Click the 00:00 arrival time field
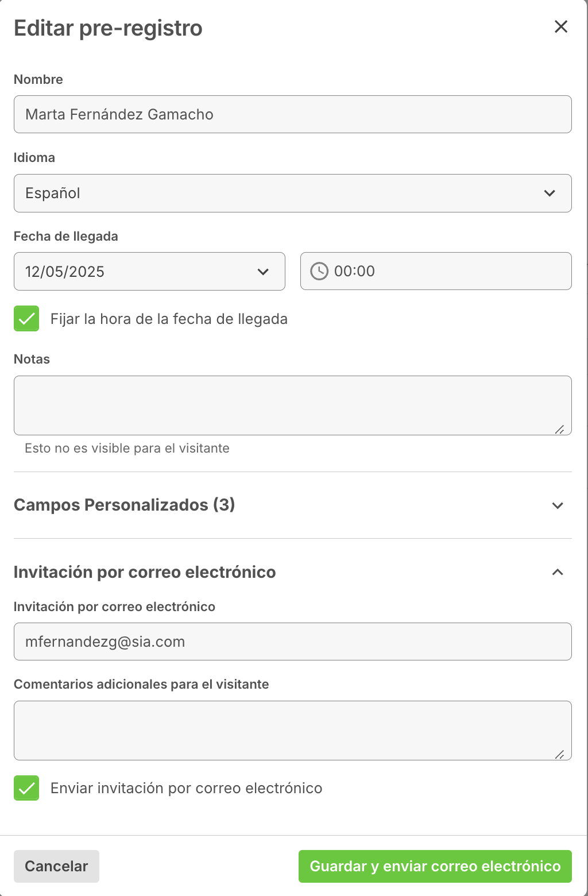Image resolution: width=588 pixels, height=896 pixels. click(436, 271)
